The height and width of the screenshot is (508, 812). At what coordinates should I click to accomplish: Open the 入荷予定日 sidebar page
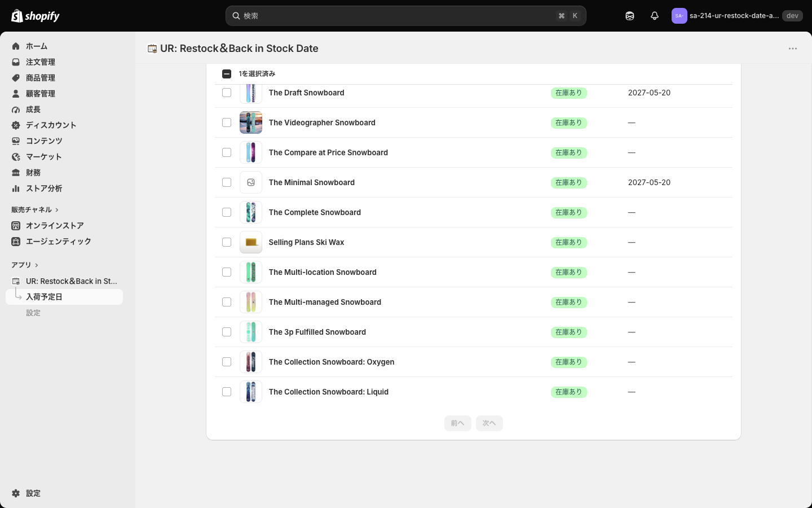tap(64, 297)
